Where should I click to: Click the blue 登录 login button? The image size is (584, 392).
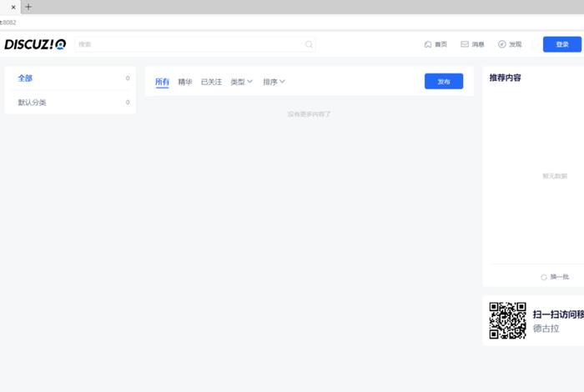pyautogui.click(x=562, y=44)
